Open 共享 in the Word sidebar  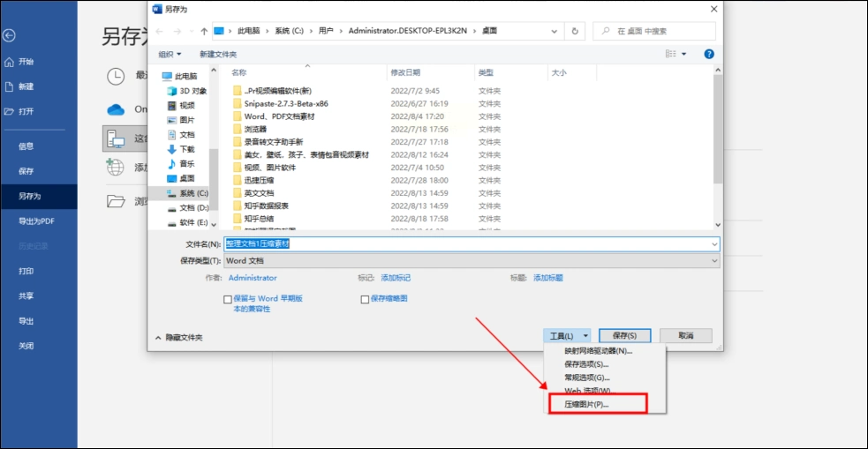26,296
